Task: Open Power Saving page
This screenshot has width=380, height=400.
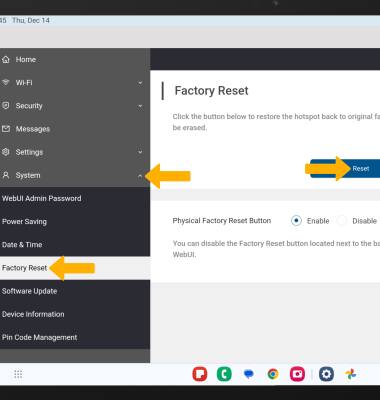Action: 75,221
